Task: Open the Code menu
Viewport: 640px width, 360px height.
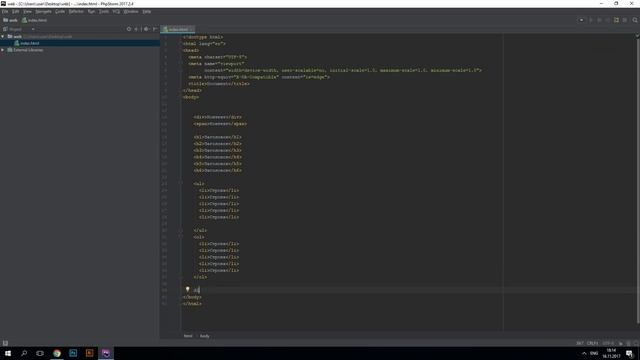Action: [60, 11]
